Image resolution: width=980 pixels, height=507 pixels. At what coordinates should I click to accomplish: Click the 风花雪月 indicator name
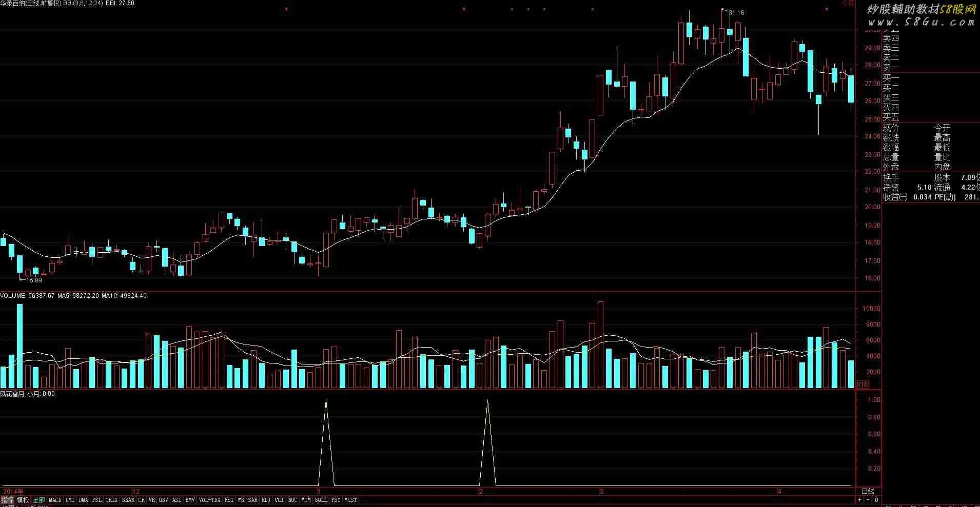pyautogui.click(x=12, y=394)
